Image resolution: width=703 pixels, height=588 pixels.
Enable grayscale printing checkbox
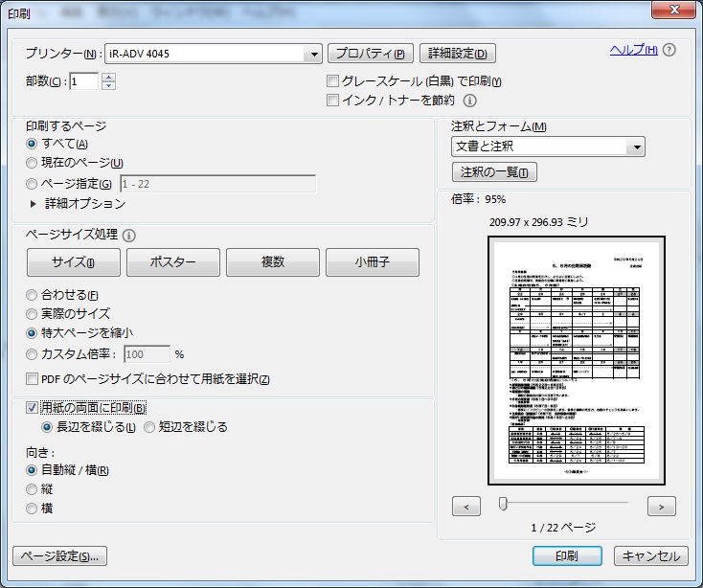click(333, 81)
